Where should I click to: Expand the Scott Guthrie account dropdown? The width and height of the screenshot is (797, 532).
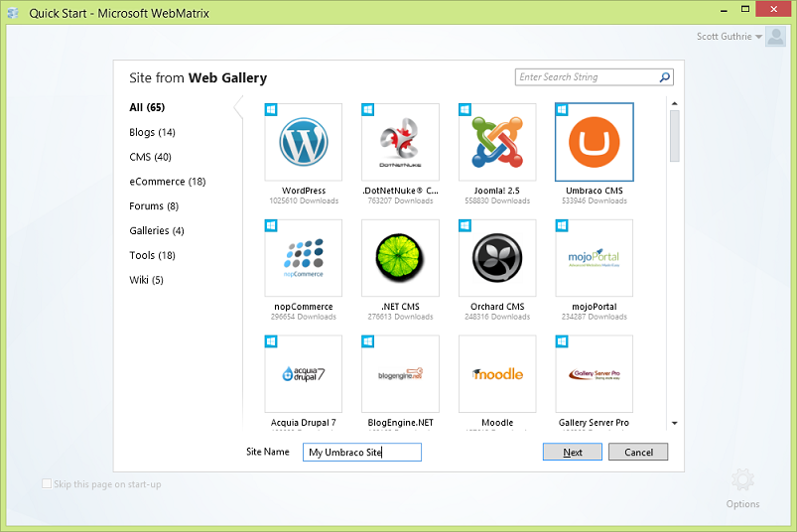[x=758, y=37]
